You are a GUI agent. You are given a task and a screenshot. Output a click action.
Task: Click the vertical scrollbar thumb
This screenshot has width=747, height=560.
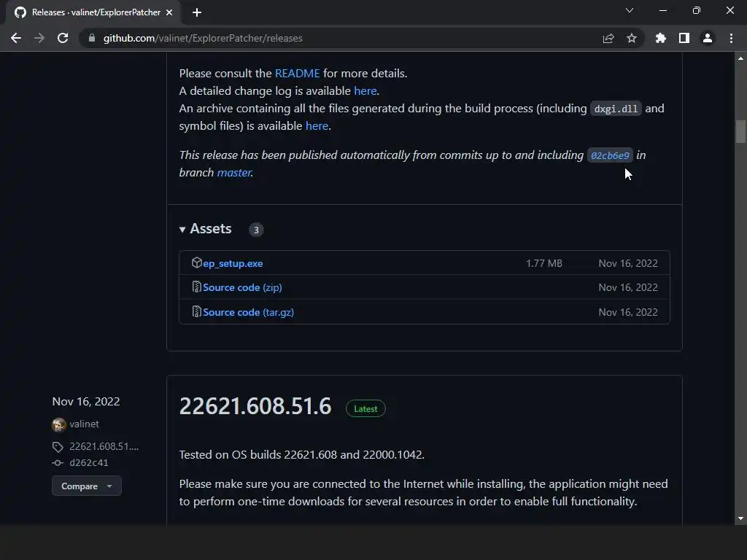tap(741, 132)
